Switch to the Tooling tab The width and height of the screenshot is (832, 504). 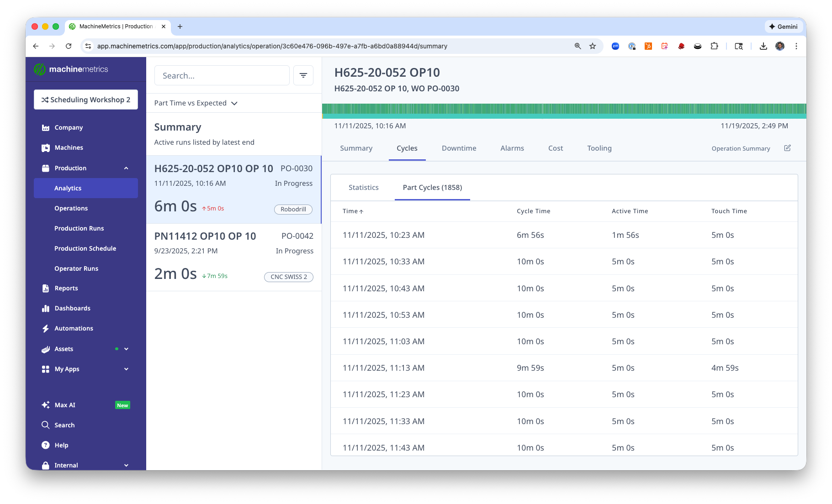(599, 148)
